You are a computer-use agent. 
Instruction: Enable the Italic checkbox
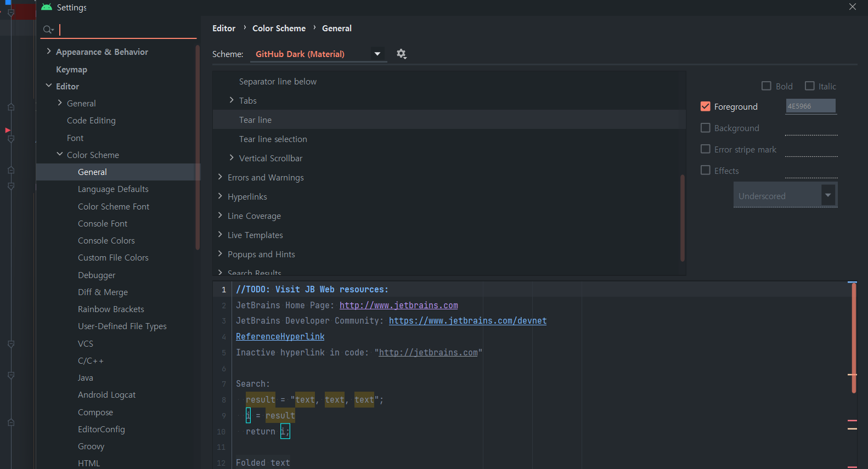809,86
